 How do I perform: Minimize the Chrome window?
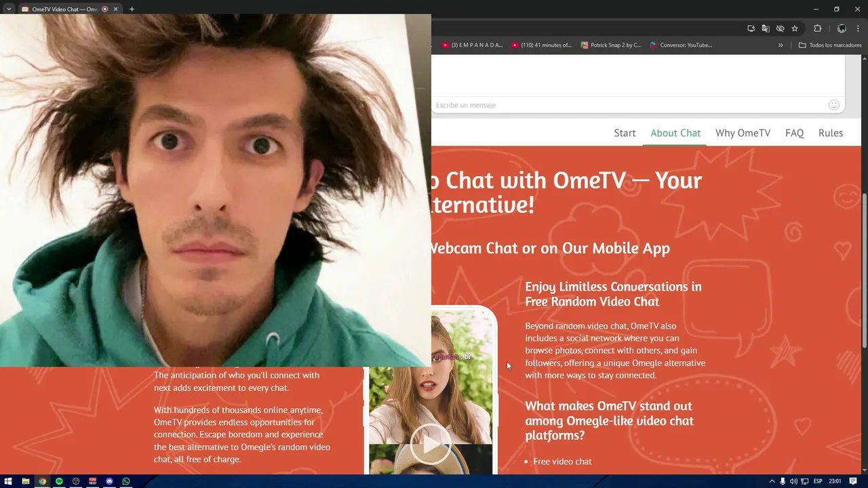point(816,9)
